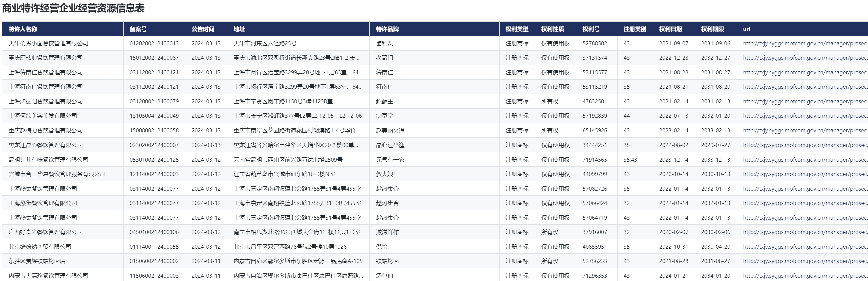The image size is (868, 281).
Task: Click filing number 0530100212400125
Action: [x=154, y=160]
